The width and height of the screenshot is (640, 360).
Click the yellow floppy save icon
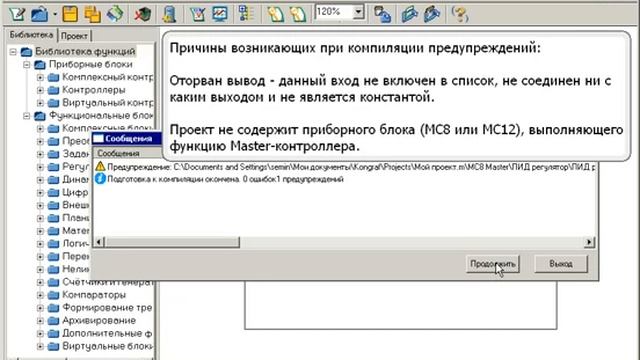[x=70, y=14]
